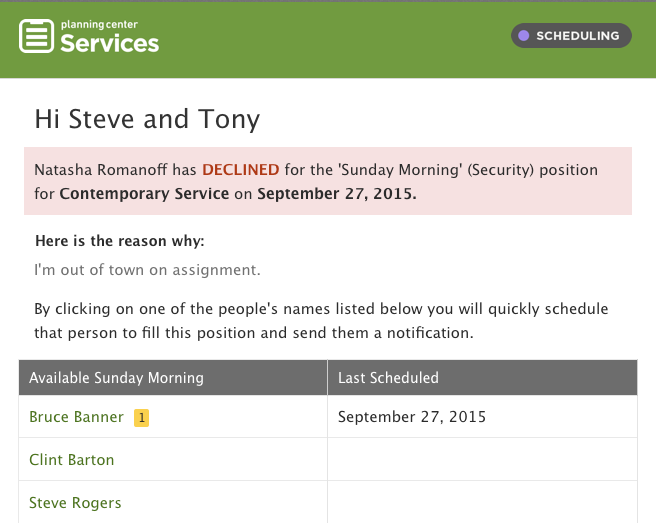Screen dimensions: 656x523
Task: Select Clint Barton to fill the position
Action: coord(72,460)
